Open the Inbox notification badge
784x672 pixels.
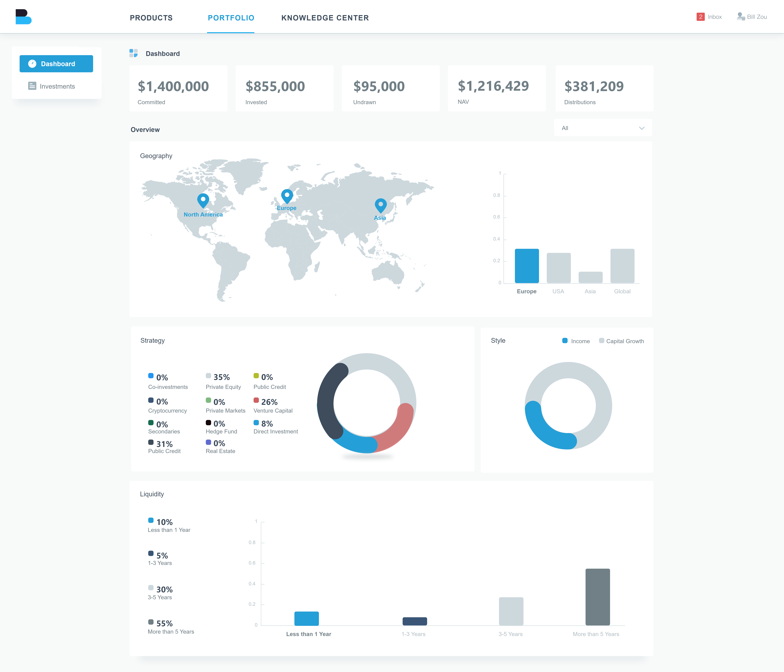click(700, 17)
